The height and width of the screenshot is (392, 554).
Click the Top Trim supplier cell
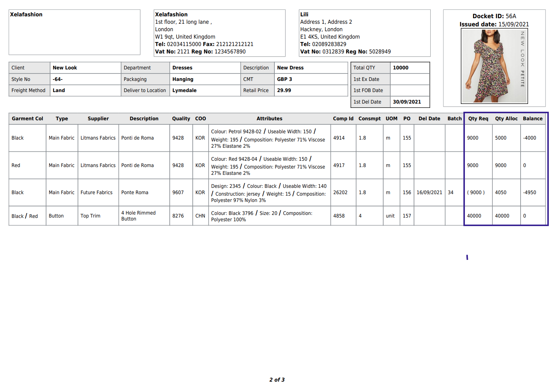click(x=90, y=216)
